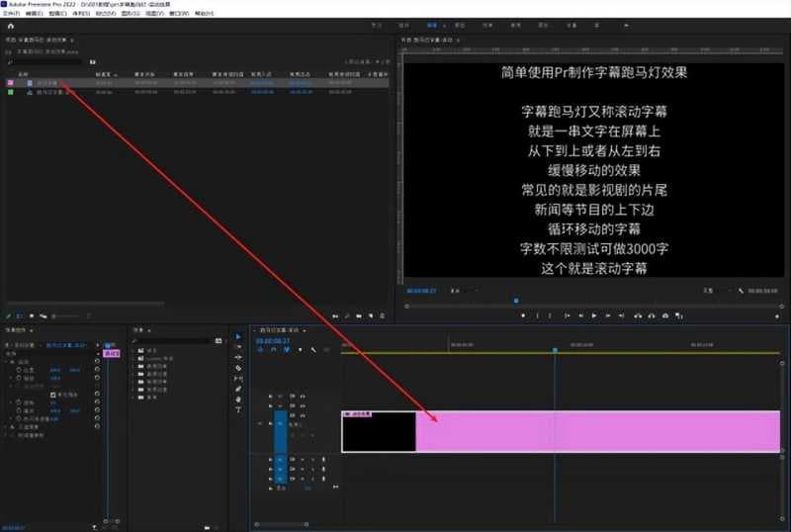Delete selected item with Project panel trash icon
The width and height of the screenshot is (791, 532).
[383, 316]
